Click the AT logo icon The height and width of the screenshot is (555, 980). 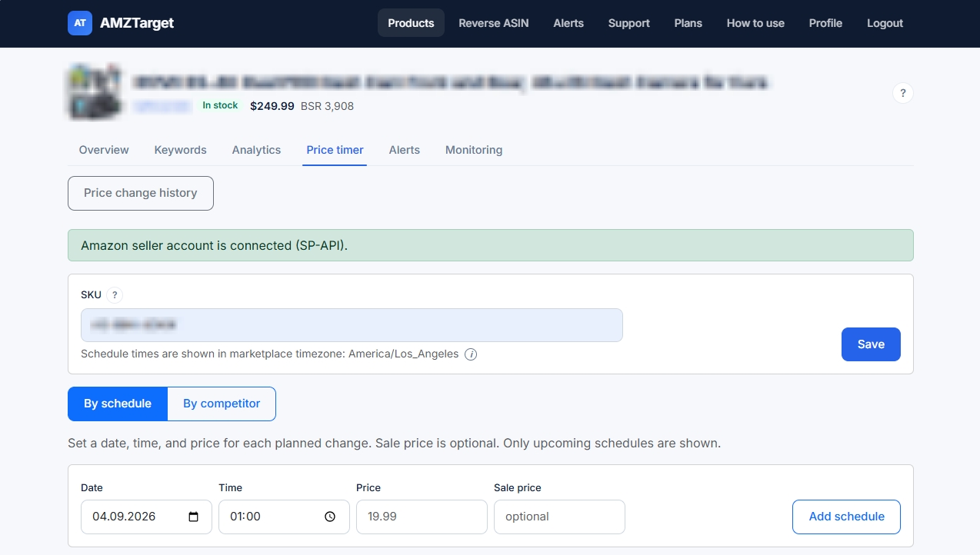coord(80,23)
